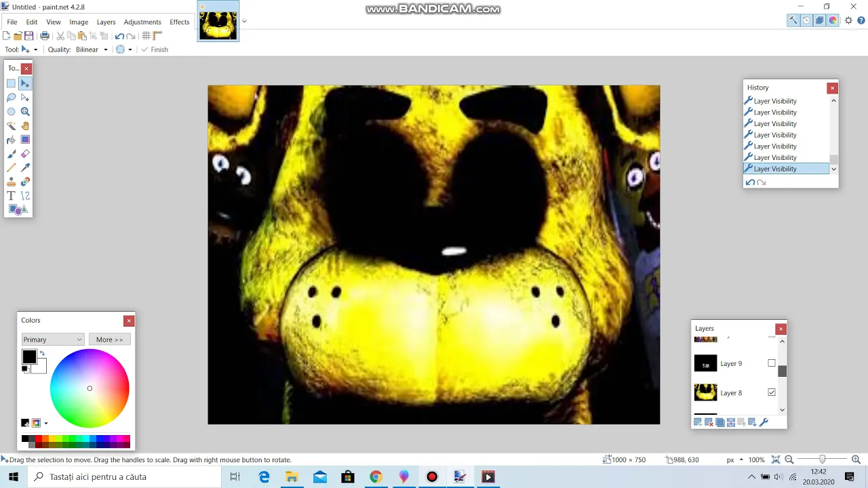This screenshot has height=488, width=868.
Task: Click the Undo arrow in History panel
Action: [x=750, y=182]
